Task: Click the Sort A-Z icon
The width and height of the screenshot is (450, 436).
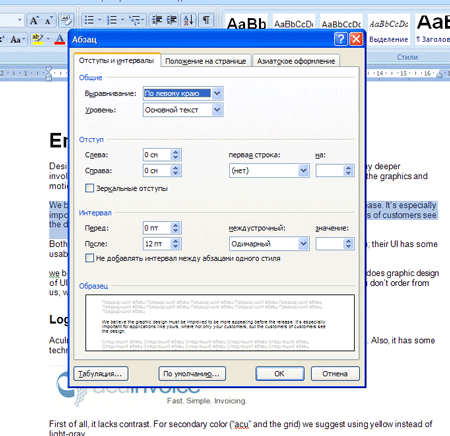Action: 189,20
